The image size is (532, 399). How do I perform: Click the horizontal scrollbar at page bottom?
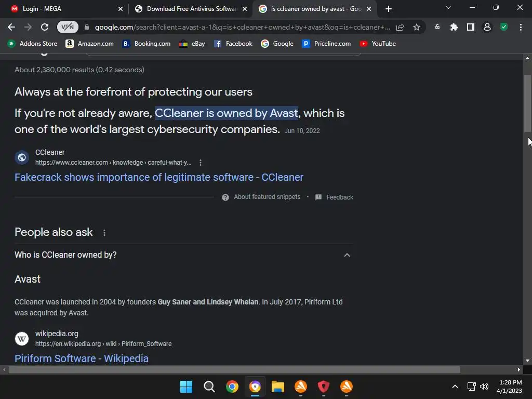(x=234, y=369)
